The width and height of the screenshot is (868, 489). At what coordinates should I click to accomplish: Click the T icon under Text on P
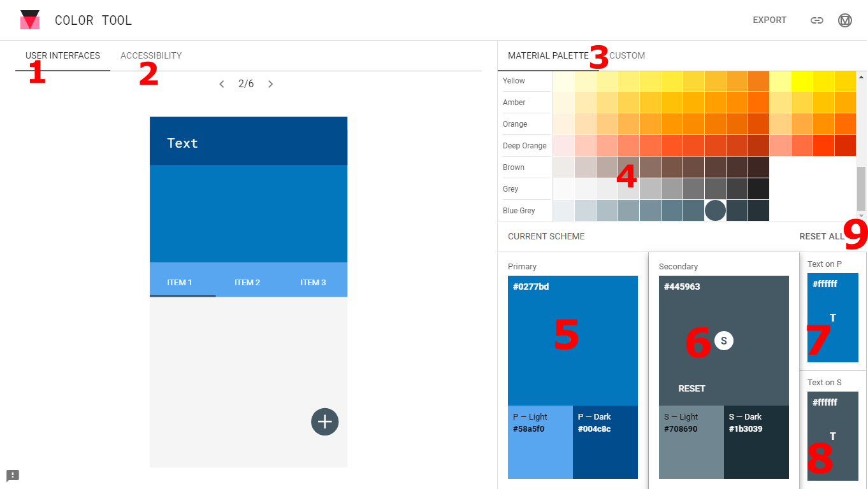[x=833, y=318]
